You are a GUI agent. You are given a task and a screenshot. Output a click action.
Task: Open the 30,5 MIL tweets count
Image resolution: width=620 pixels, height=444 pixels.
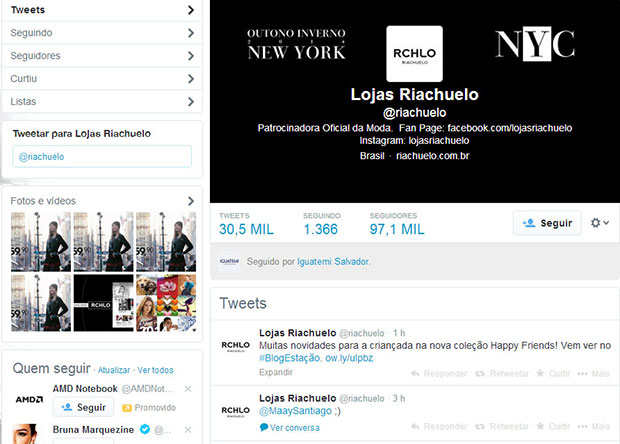tap(246, 224)
